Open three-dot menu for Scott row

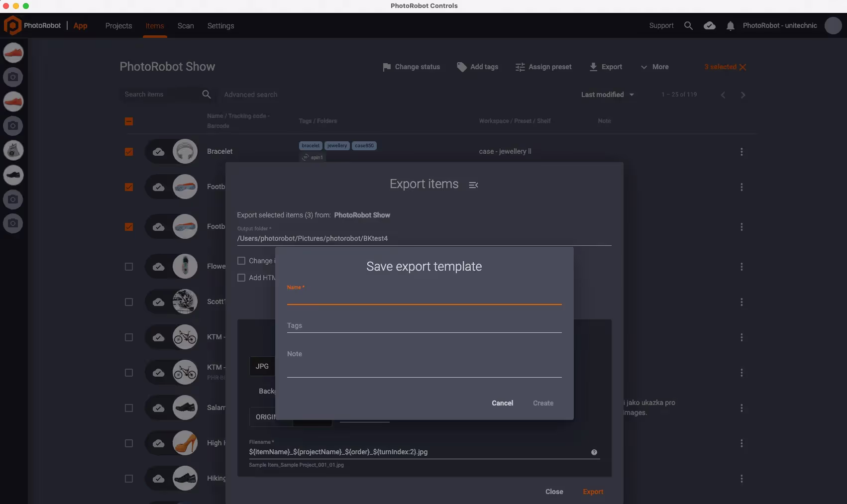click(x=741, y=302)
